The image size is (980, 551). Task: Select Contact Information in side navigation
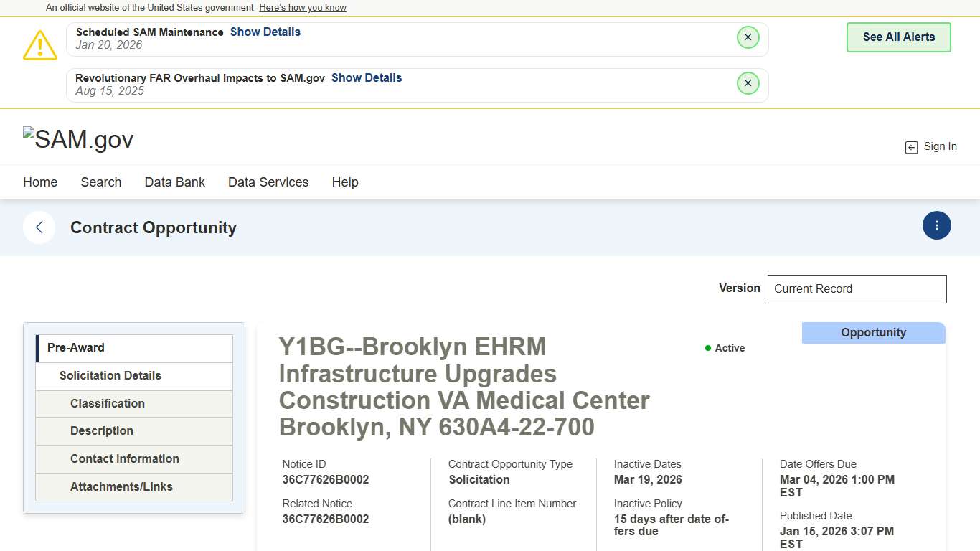125,458
